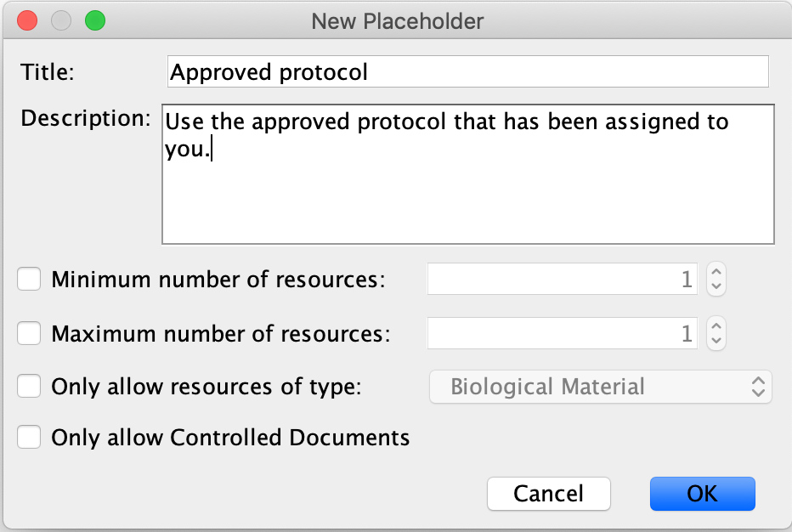Decrease minimum resources with down arrow

click(716, 287)
